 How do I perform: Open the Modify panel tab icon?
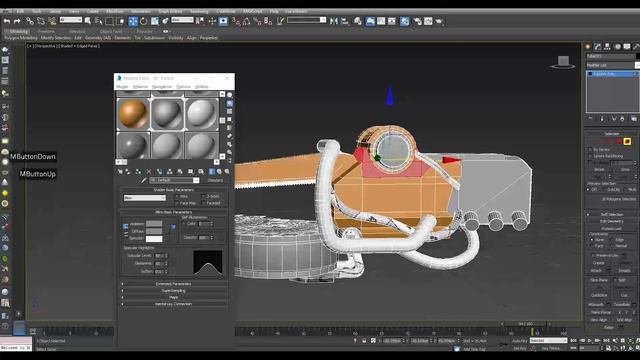pyautogui.click(x=598, y=47)
